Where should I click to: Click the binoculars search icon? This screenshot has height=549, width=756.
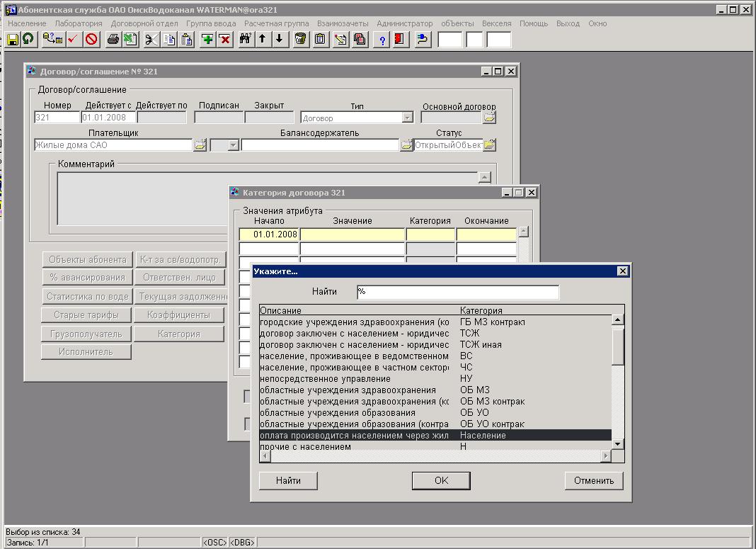coord(245,40)
